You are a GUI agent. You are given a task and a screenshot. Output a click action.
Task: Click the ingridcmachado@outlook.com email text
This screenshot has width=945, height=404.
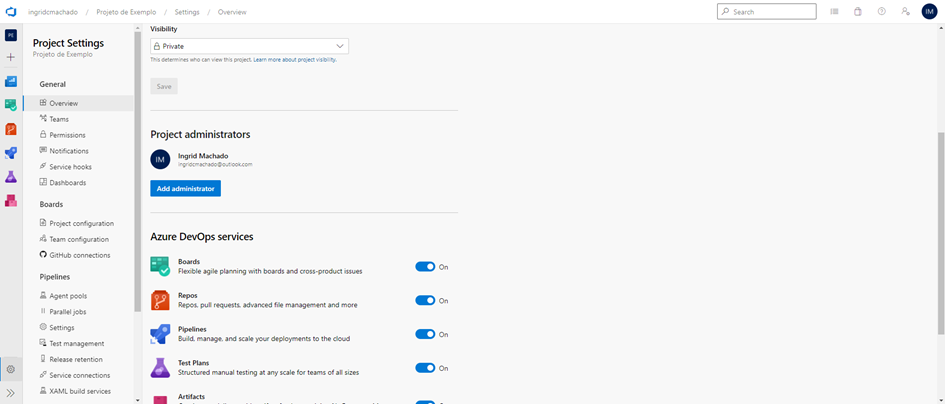tap(215, 164)
